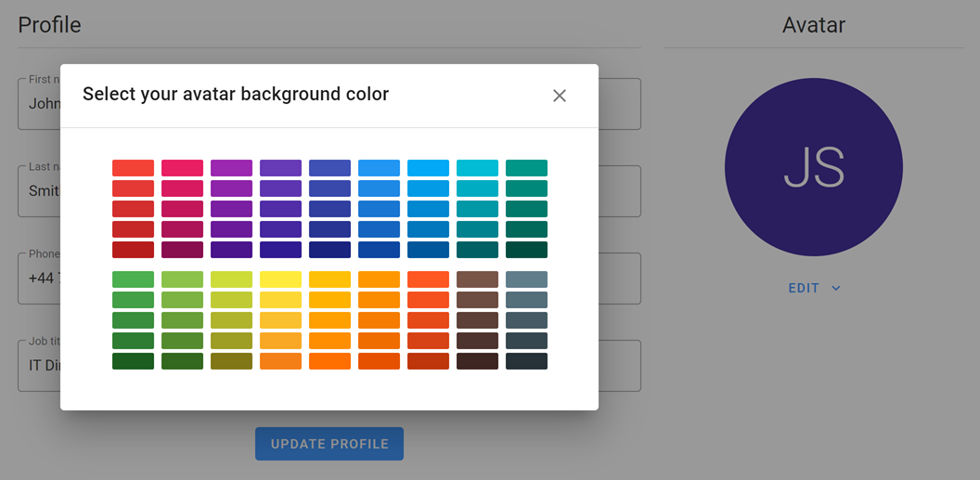Viewport: 980px width, 480px height.
Task: Click into the Job title field
Action: [39, 365]
